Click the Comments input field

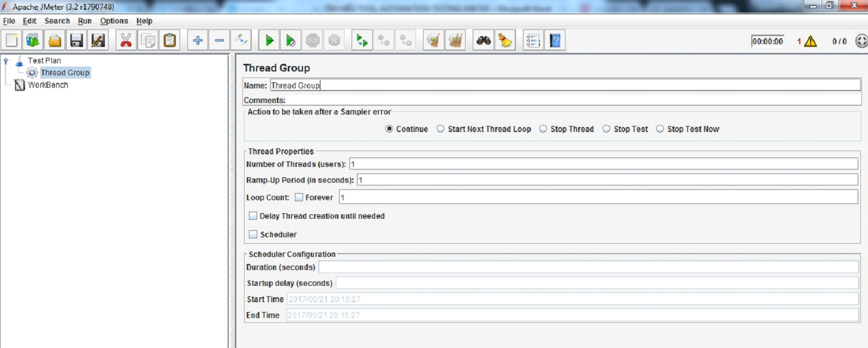574,100
